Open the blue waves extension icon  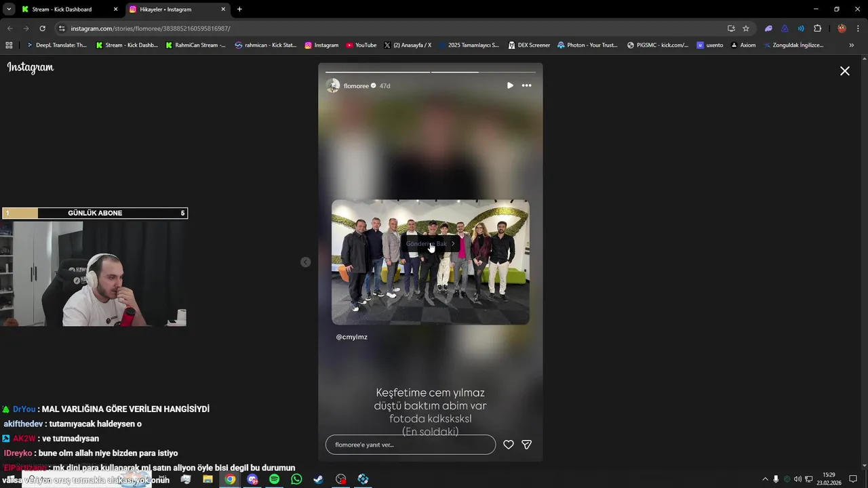point(801,28)
